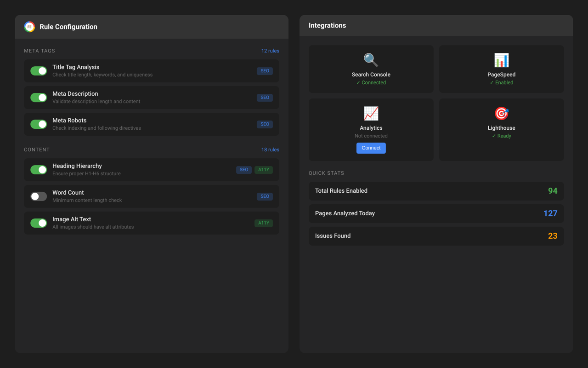Click the SEO badge on Title Tag Analysis
The height and width of the screenshot is (368, 588).
click(265, 71)
